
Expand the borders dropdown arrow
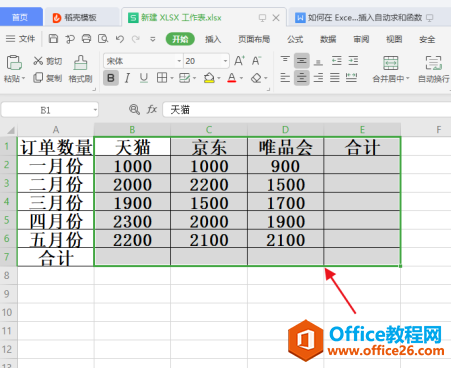172,78
